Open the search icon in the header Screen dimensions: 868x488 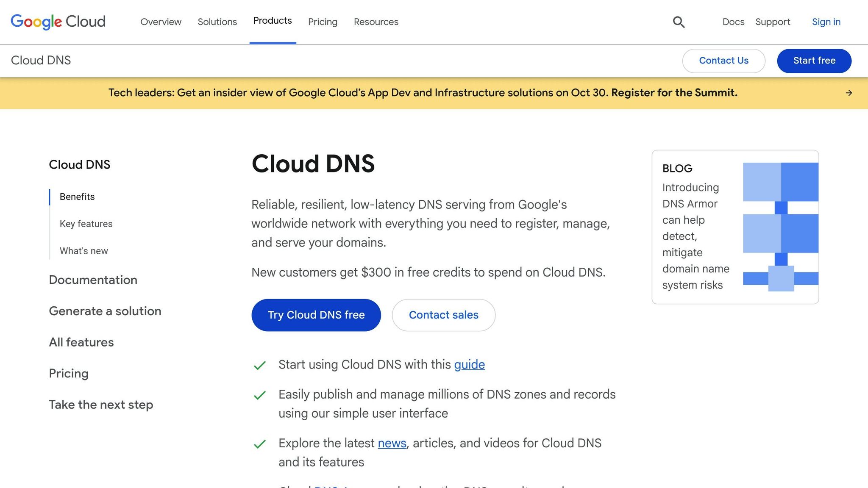point(679,22)
